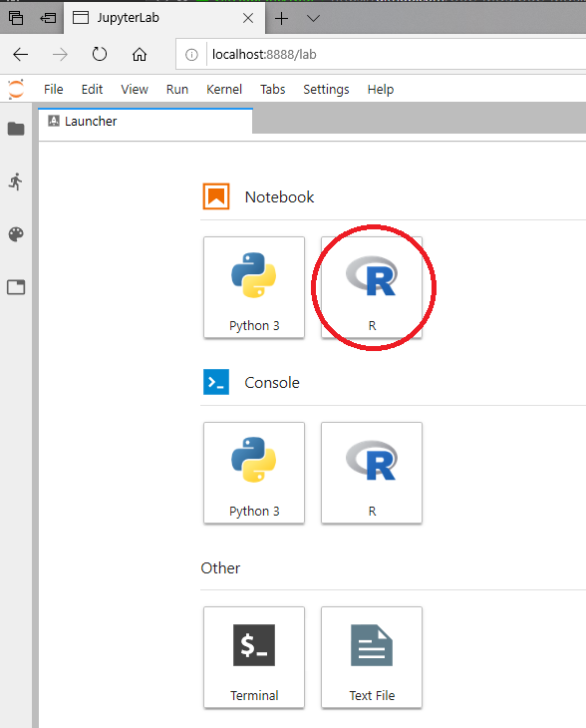586x728 pixels.
Task: Click the localhost:8888/lab address bar
Action: click(381, 54)
